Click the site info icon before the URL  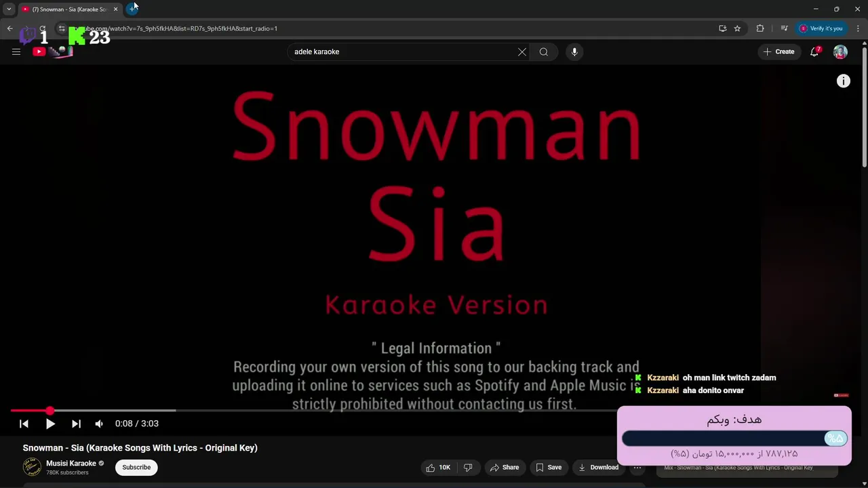point(62,28)
